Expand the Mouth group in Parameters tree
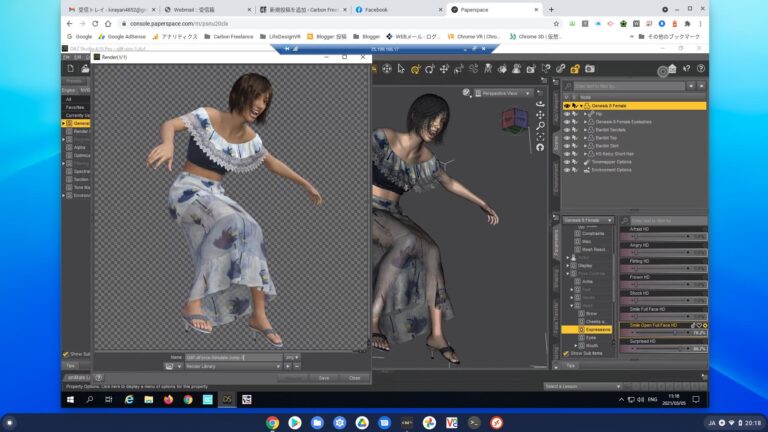Image resolution: width=768 pixels, height=432 pixels. [576, 346]
